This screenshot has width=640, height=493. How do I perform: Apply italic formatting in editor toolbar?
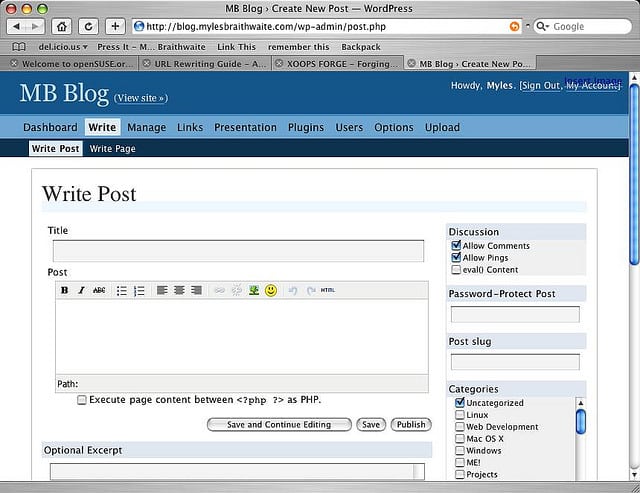(x=82, y=290)
